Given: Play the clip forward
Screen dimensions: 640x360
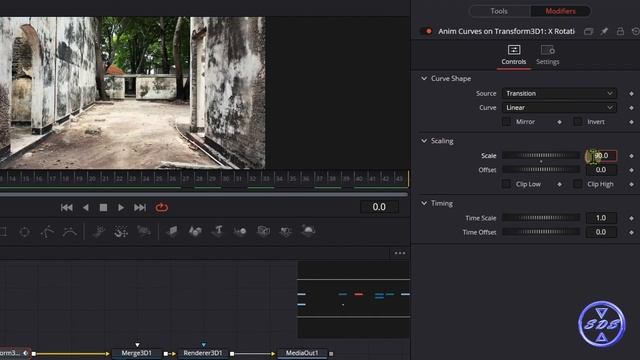Looking at the screenshot, I should pos(121,208).
